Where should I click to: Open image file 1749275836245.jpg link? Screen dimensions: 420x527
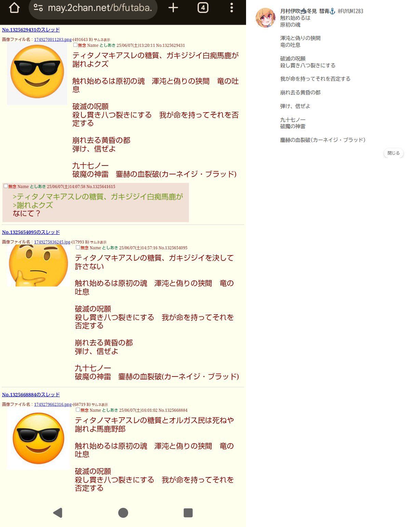[x=52, y=242]
